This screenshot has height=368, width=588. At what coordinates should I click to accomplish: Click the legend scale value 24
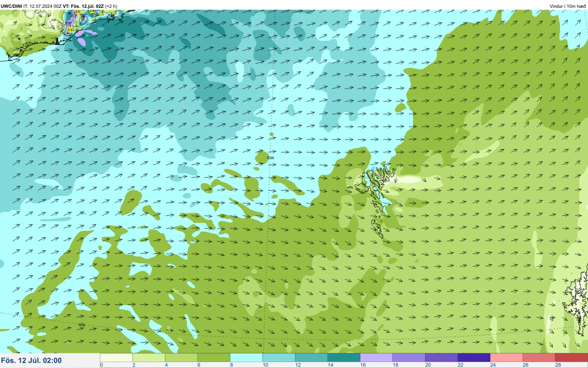[x=493, y=365]
